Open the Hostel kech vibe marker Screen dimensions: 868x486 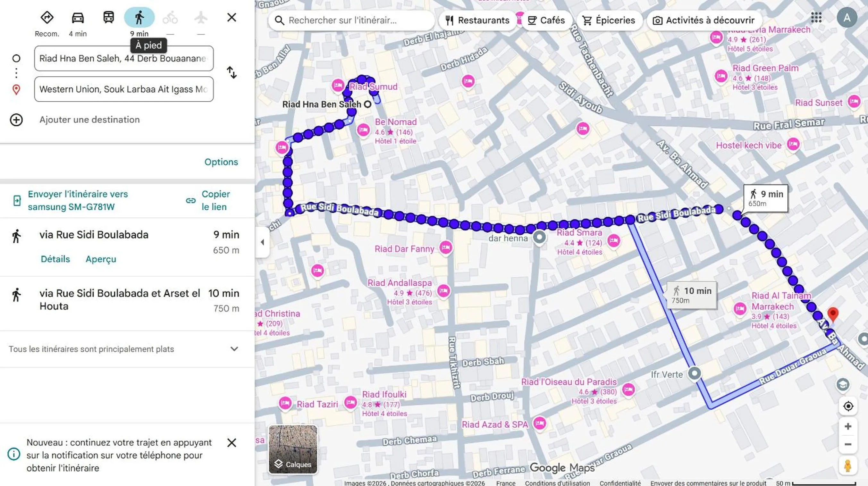(793, 145)
